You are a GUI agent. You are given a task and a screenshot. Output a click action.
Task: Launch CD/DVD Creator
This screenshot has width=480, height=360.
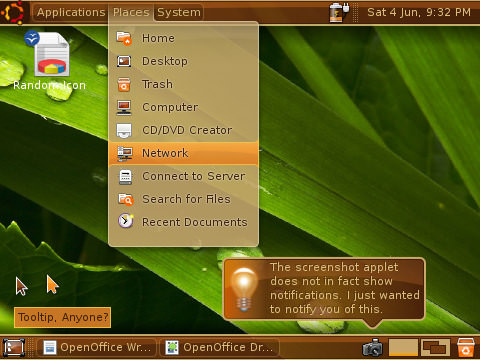[x=183, y=130]
